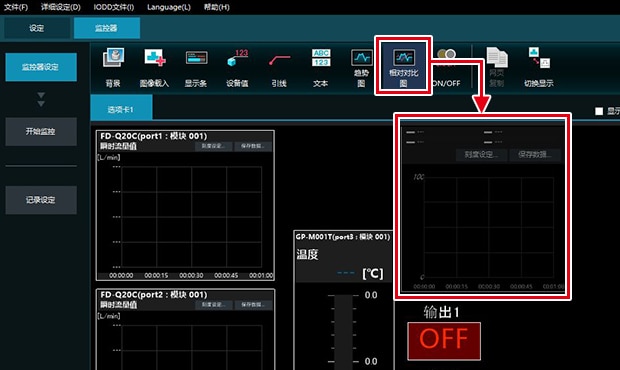Toggle the 显示 checkbox at right
Screen dimensions: 620x370
599,111
